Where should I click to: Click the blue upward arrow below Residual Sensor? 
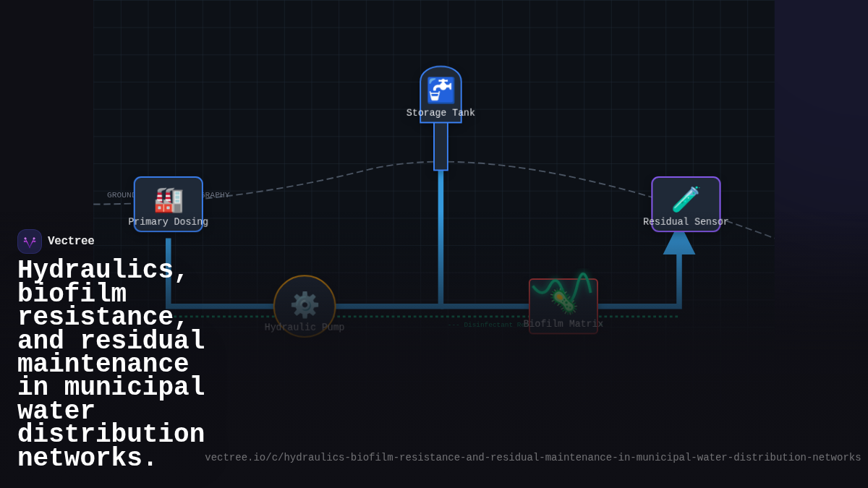pos(679,243)
